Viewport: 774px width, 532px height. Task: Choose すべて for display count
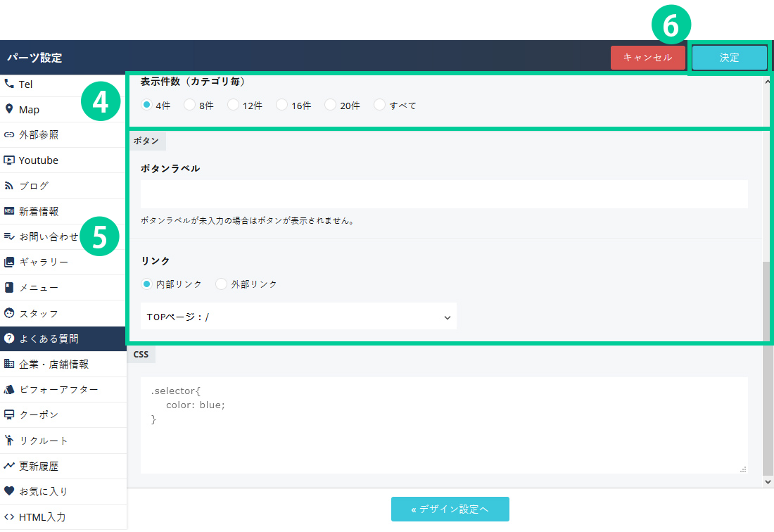click(380, 105)
